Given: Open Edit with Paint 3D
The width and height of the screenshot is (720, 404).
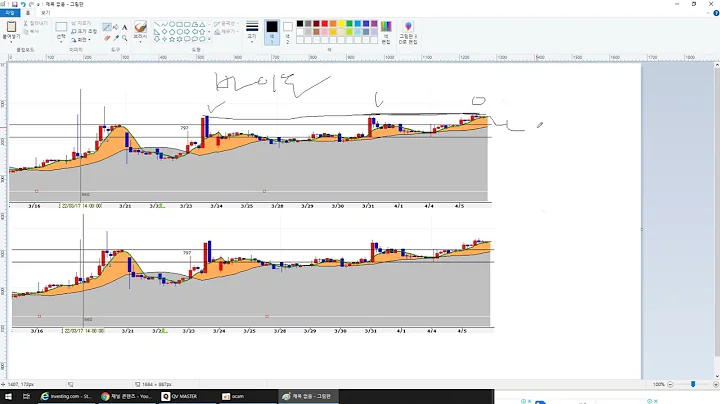Looking at the screenshot, I should click(x=408, y=32).
